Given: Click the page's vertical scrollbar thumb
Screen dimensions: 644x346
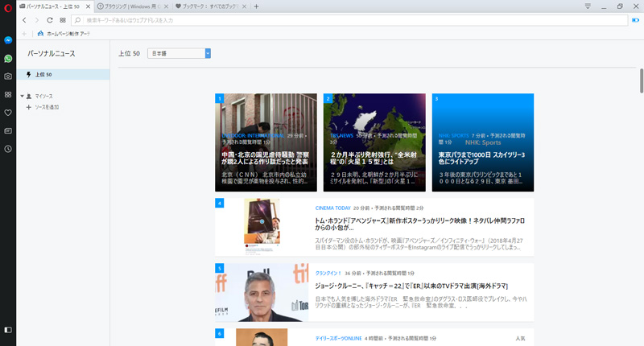Looking at the screenshot, I should 642,80.
